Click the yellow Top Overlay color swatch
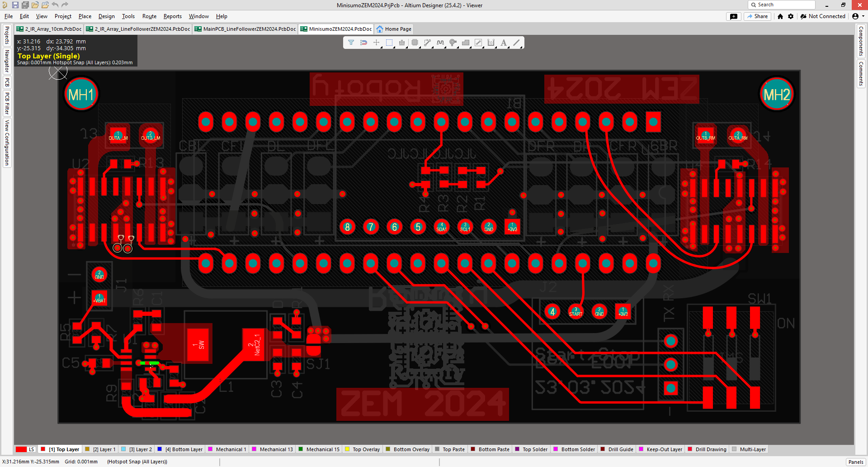868x467 pixels. (x=347, y=449)
